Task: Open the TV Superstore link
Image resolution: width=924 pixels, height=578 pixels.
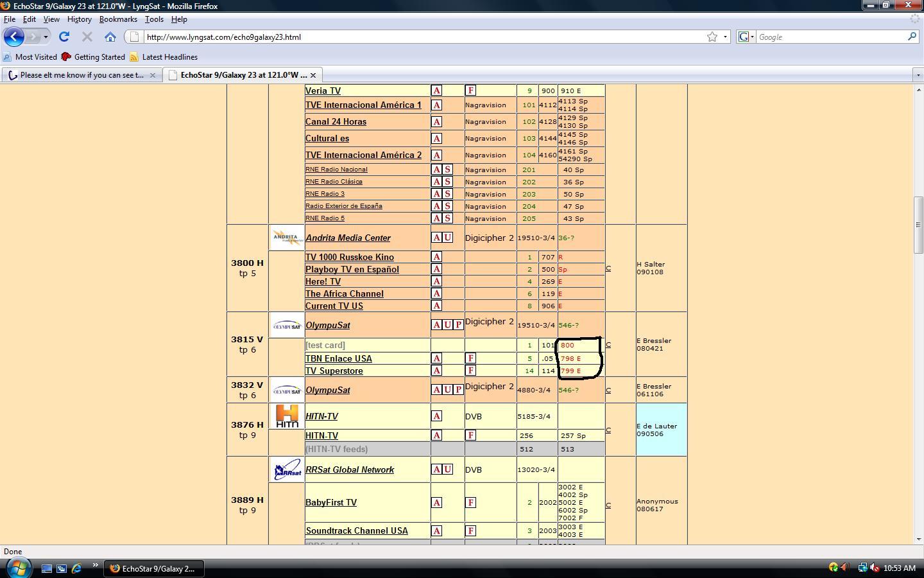Action: (334, 371)
